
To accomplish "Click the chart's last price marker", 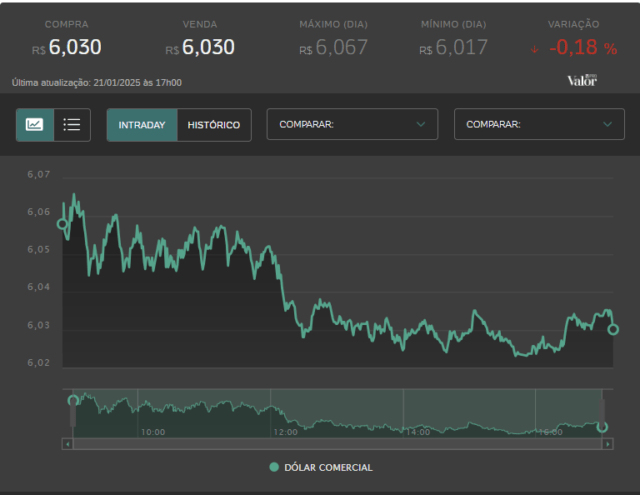I will point(613,329).
